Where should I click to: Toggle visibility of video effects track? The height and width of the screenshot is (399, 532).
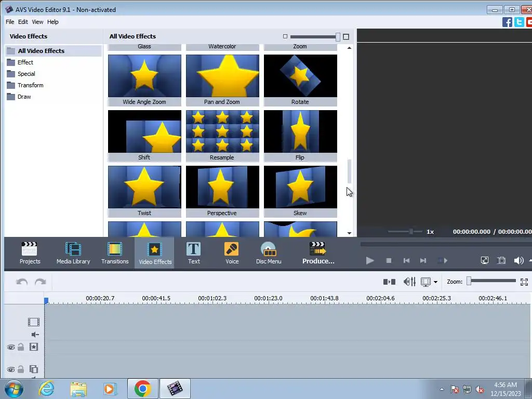11,347
